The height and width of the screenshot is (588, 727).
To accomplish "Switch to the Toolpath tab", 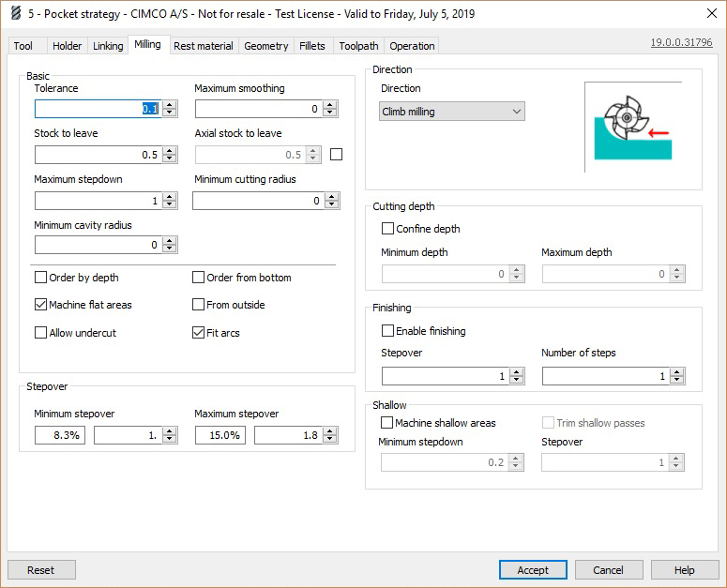I will point(358,46).
